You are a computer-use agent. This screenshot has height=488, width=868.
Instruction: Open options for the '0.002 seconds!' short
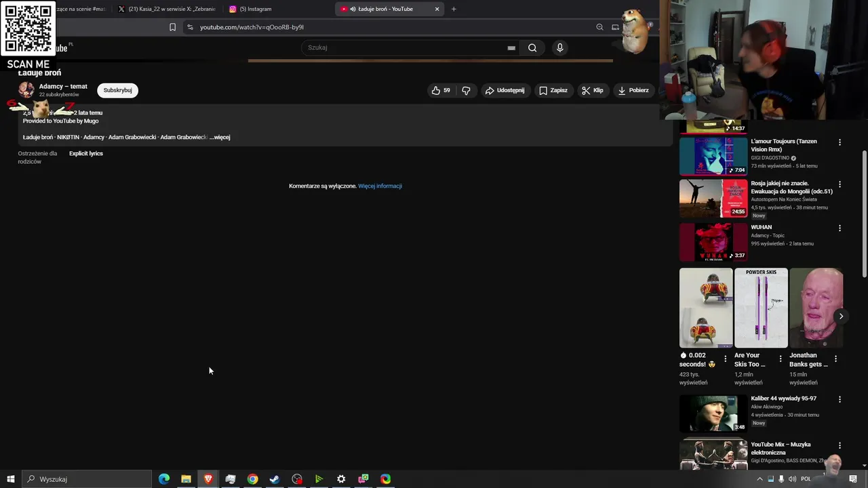coord(725,359)
